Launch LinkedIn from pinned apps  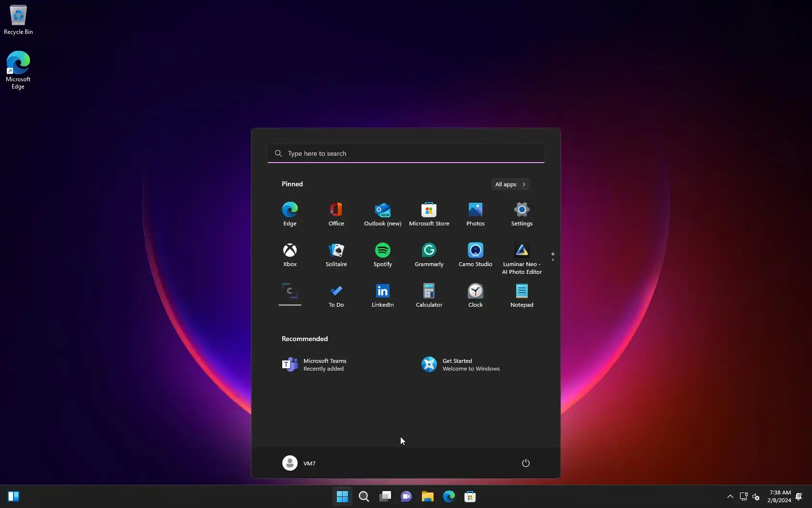pyautogui.click(x=383, y=296)
